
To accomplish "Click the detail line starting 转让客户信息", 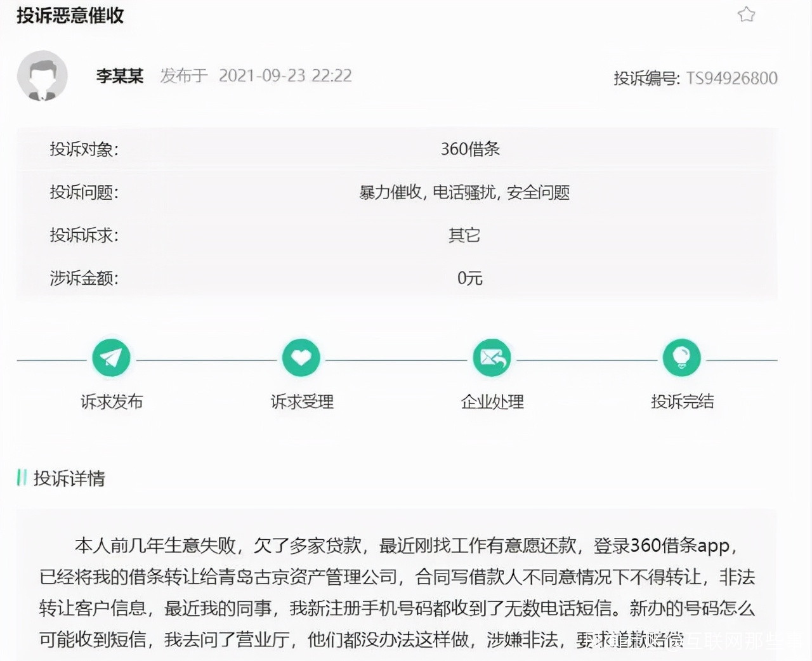I will click(x=397, y=608).
